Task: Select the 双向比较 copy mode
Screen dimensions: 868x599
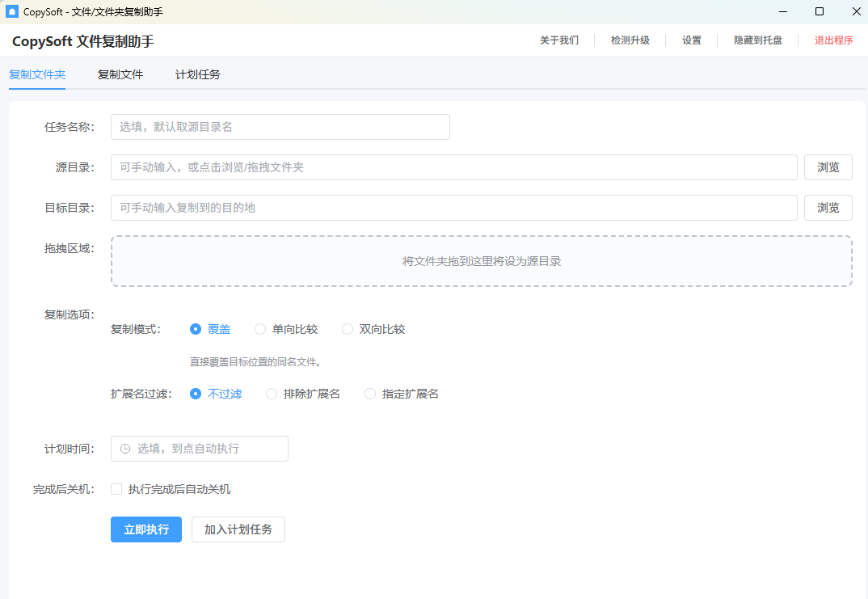Action: click(373, 329)
